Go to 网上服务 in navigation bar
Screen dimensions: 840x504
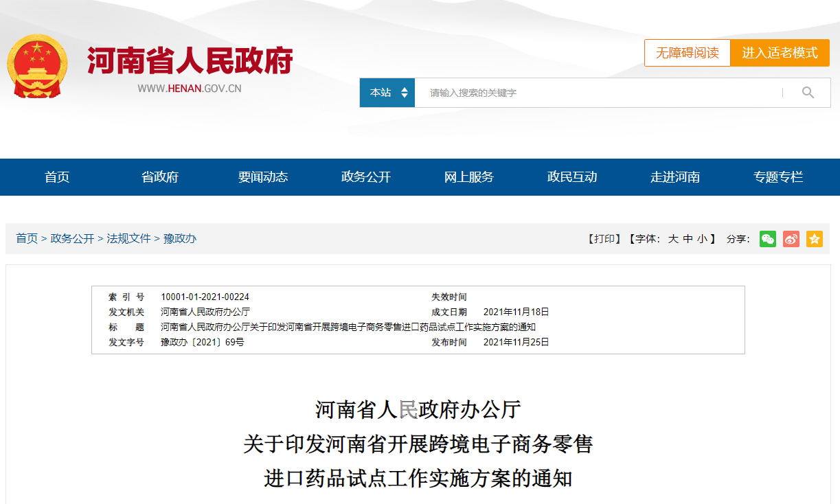pyautogui.click(x=469, y=177)
